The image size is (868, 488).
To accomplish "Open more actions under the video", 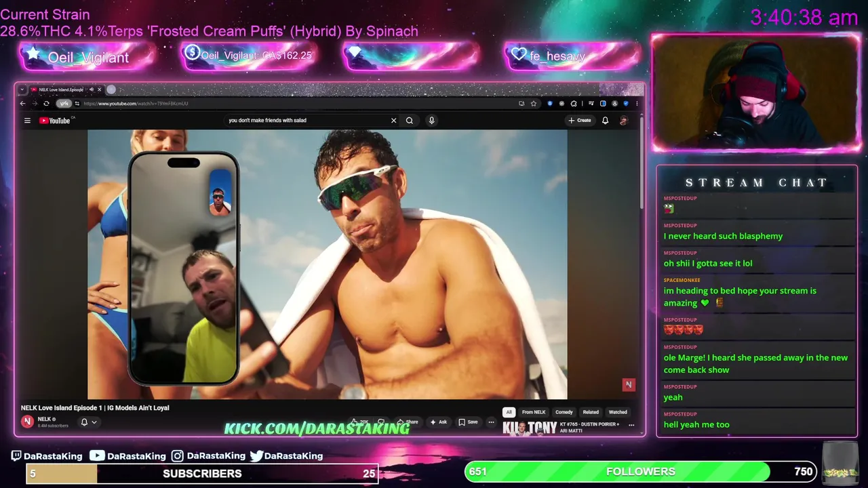I will coord(492,422).
